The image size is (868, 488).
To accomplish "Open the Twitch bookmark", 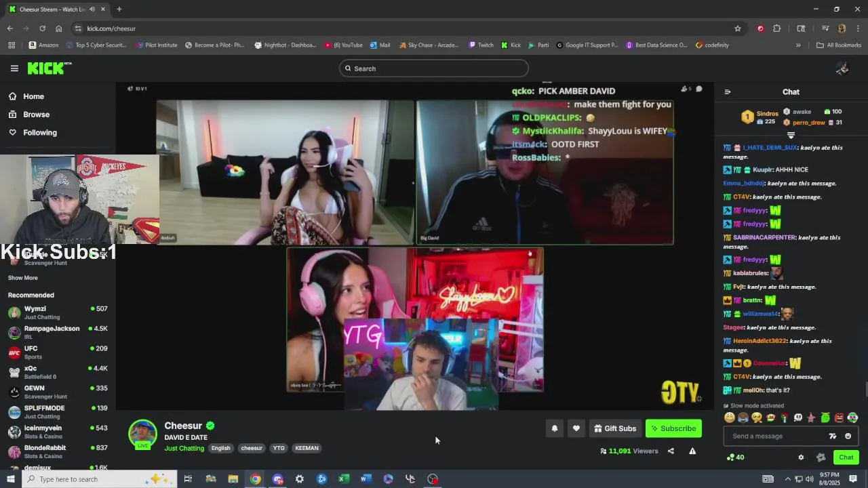I will point(481,45).
